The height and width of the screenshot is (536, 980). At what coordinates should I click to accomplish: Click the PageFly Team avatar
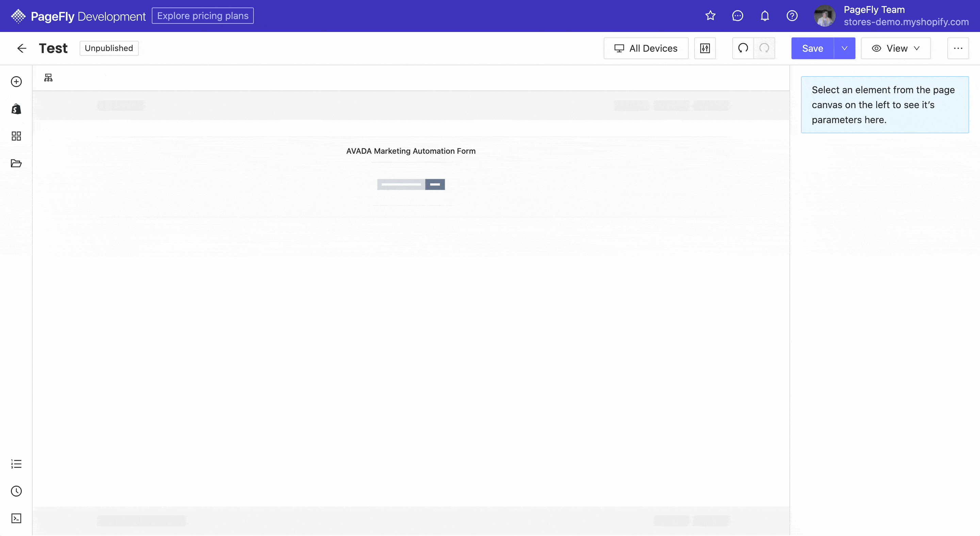point(824,16)
